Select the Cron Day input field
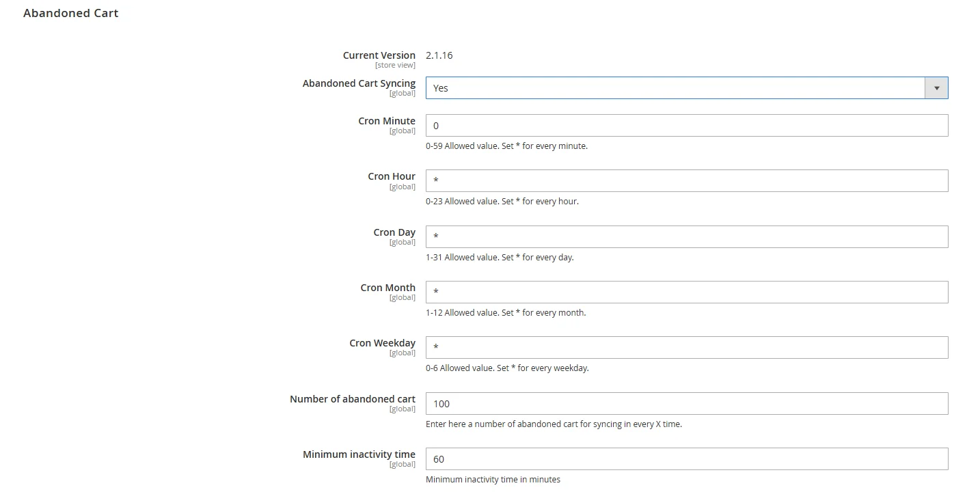Screen dimensions: 980x492 click(686, 237)
